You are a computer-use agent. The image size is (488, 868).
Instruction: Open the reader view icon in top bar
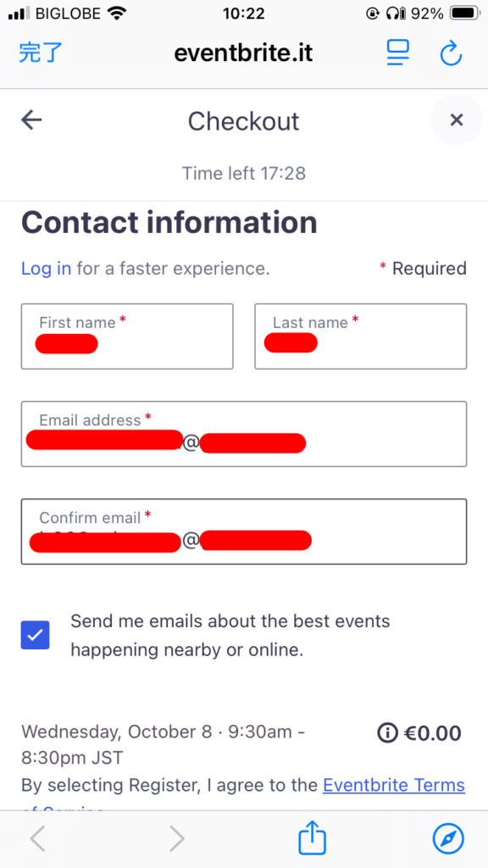(398, 53)
